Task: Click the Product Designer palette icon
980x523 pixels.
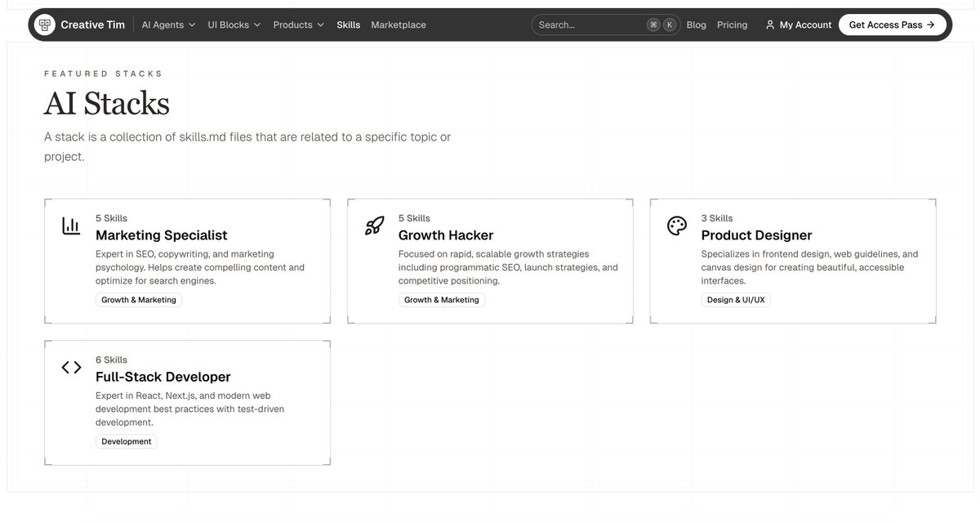Action: (x=677, y=226)
